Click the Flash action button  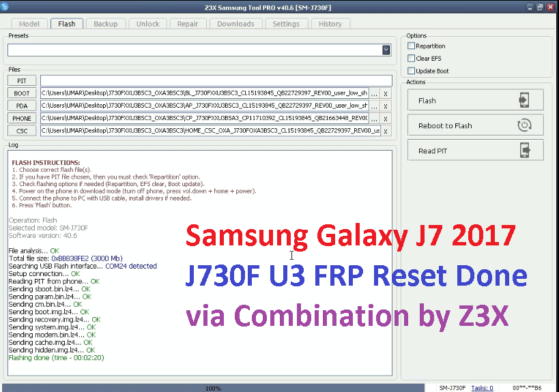tap(476, 100)
